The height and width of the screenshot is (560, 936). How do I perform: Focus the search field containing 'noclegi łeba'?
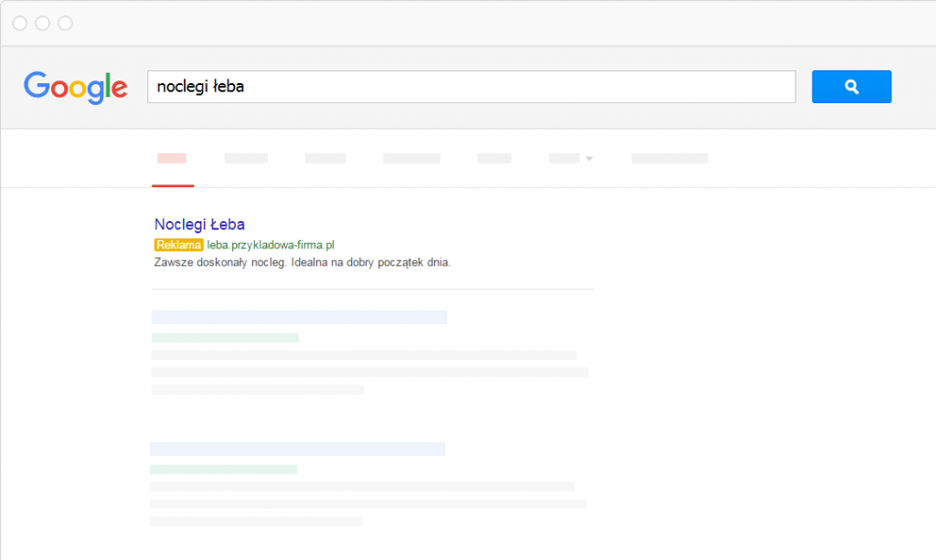pos(472,87)
